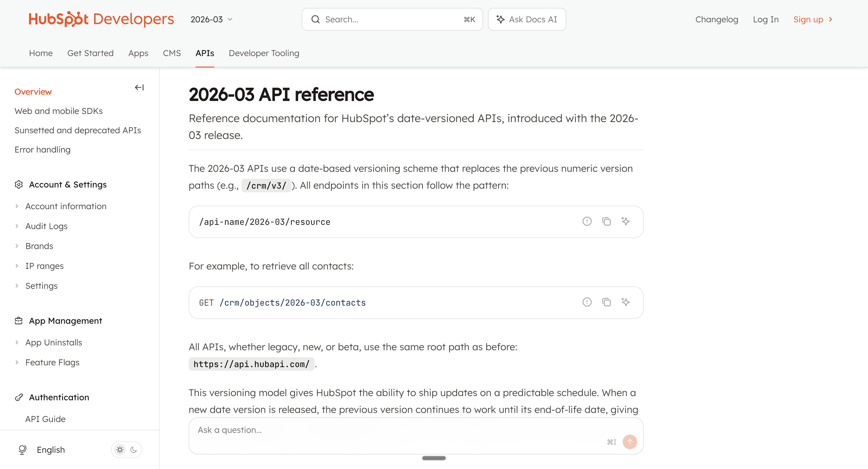Open the 2026-03 version dropdown

point(212,20)
